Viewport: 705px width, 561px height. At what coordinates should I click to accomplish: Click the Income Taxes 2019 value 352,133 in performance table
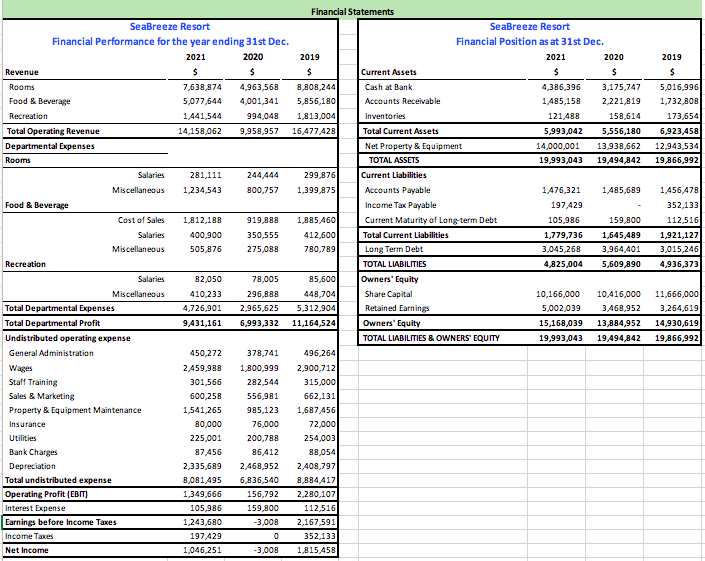coord(319,536)
